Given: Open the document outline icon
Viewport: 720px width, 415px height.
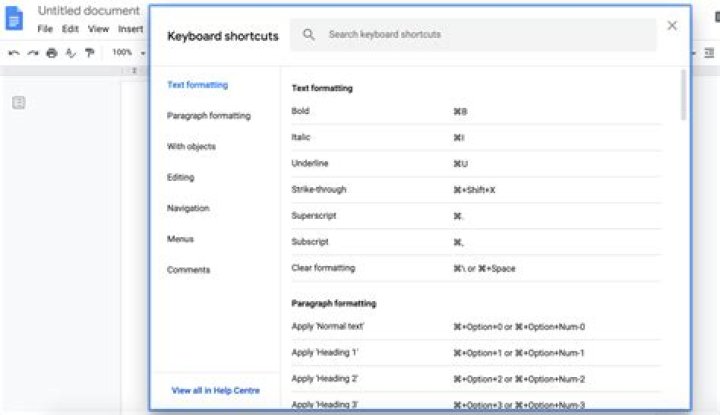Looking at the screenshot, I should 18,103.
